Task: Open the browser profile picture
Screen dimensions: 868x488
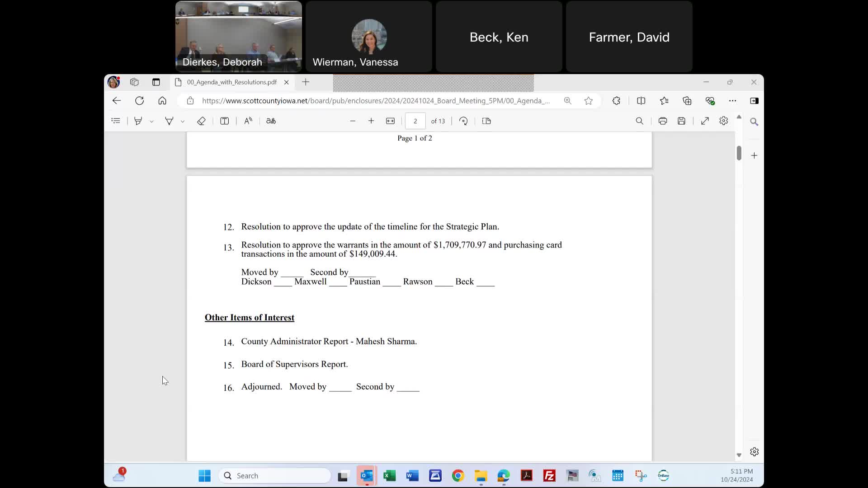Action: pyautogui.click(x=113, y=82)
